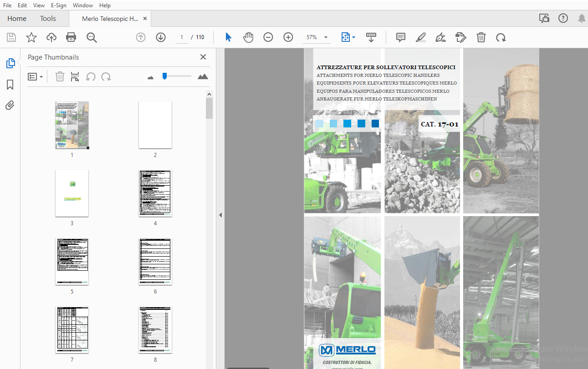Screen dimensions: 588x369
Task: Select page 6 thumbnail
Action: tap(155, 261)
